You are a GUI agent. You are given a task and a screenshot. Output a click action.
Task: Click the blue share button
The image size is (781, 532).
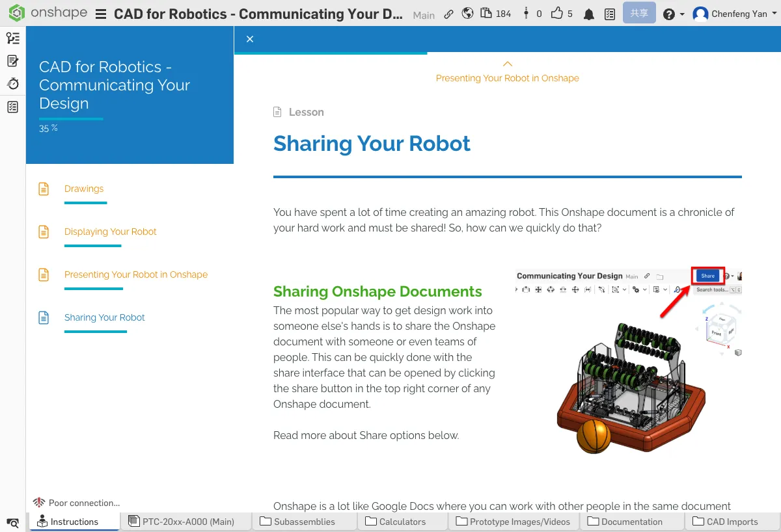[638, 14]
